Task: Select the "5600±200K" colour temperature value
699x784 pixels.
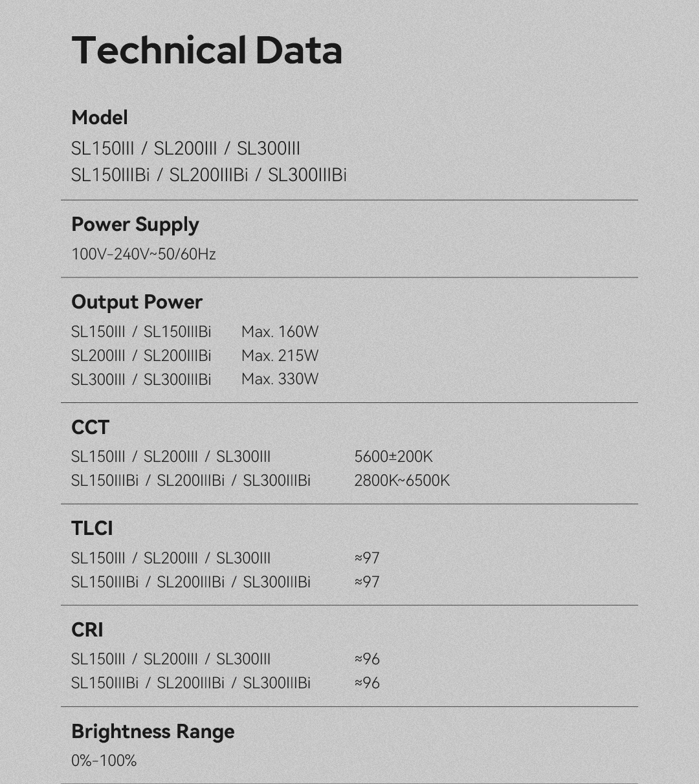Action: tap(394, 457)
